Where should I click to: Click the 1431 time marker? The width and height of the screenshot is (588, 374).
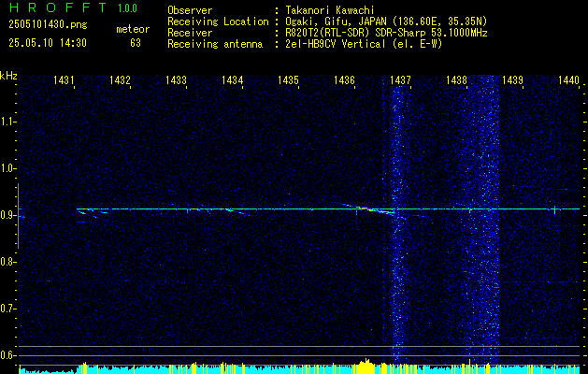point(64,79)
